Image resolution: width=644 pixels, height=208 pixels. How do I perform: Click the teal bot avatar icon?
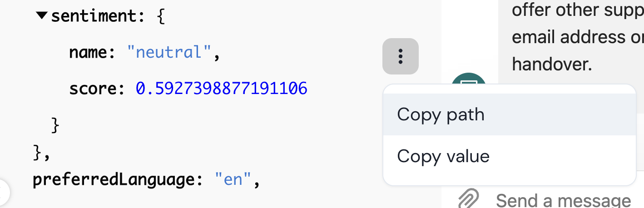(x=469, y=80)
